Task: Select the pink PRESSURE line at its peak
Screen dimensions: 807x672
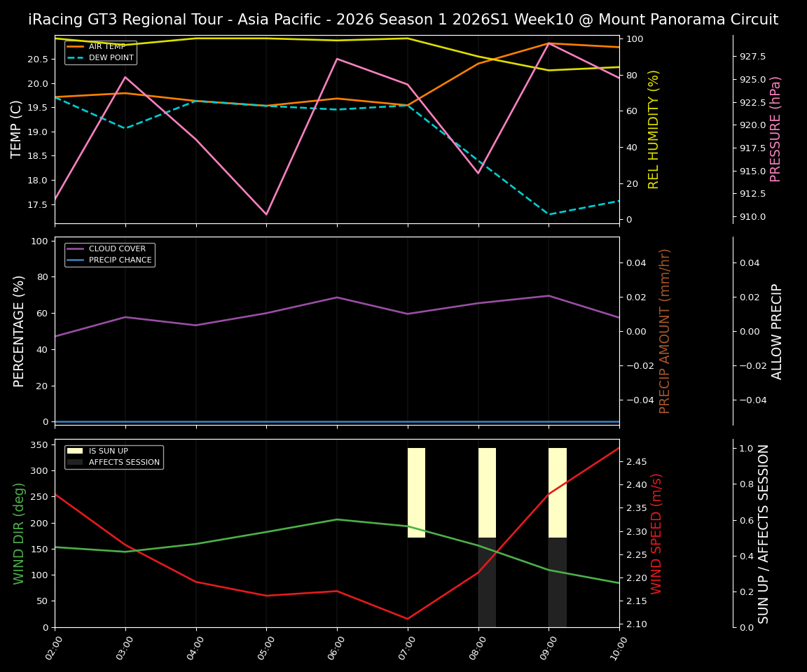Action: pyautogui.click(x=550, y=43)
